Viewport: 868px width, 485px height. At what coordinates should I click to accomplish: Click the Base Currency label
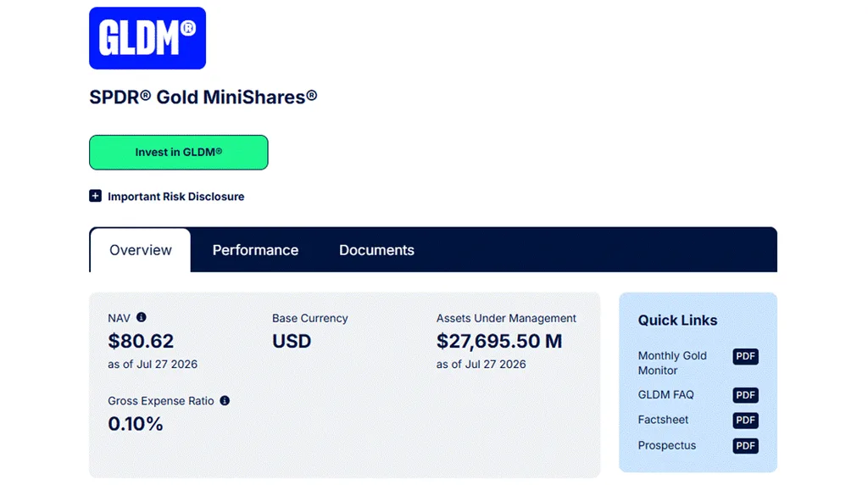[x=309, y=318]
